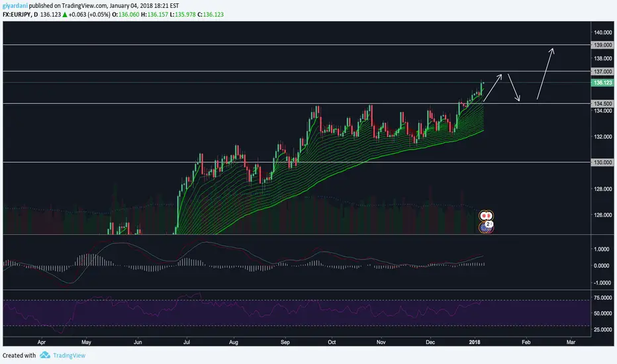Open giyardani author profile link
The image size is (617, 364).
(15, 5)
